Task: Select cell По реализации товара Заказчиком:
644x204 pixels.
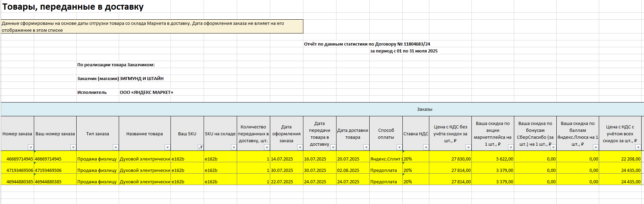Action: click(x=116, y=65)
